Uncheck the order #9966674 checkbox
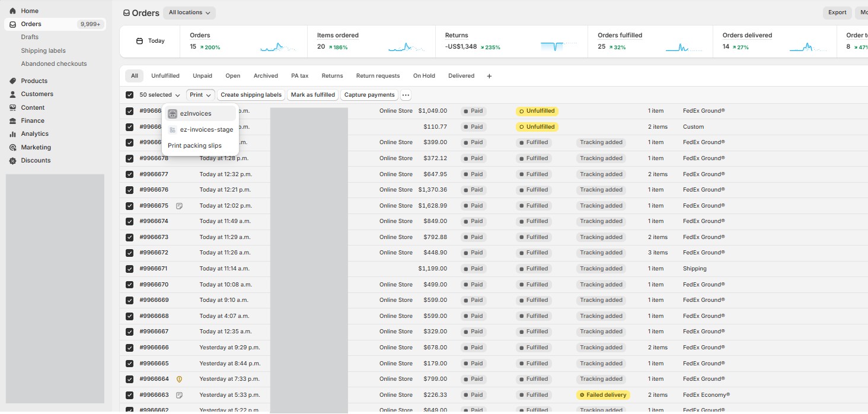868x414 pixels. pyautogui.click(x=129, y=221)
